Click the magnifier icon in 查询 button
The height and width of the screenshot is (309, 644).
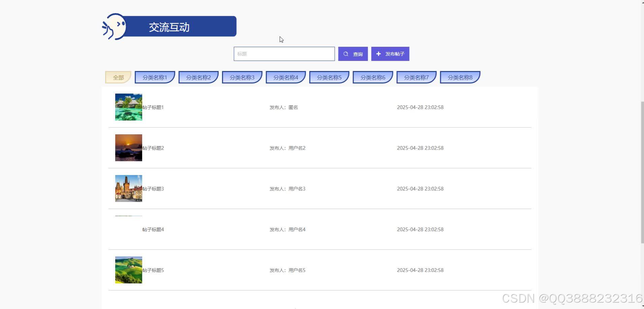pyautogui.click(x=346, y=54)
